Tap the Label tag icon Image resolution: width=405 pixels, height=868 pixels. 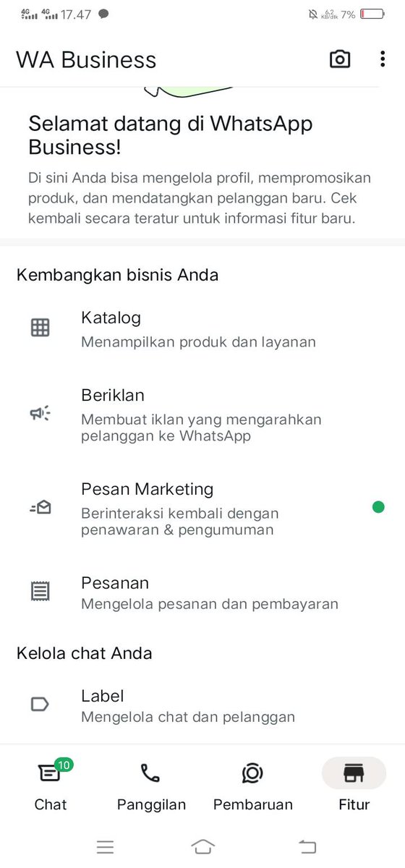(x=40, y=705)
